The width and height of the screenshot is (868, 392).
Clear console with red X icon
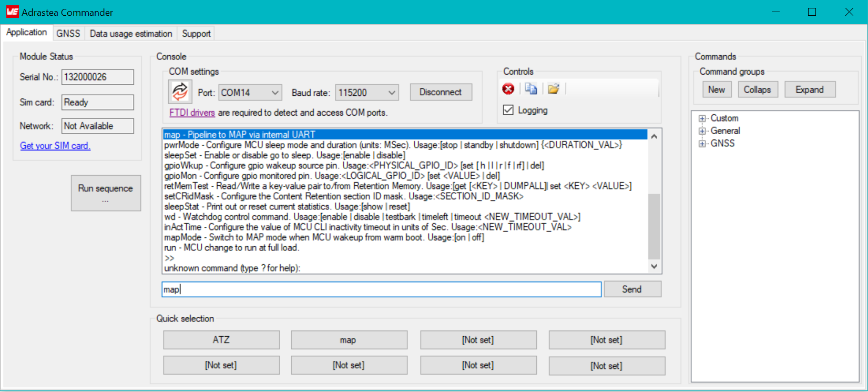tap(508, 89)
